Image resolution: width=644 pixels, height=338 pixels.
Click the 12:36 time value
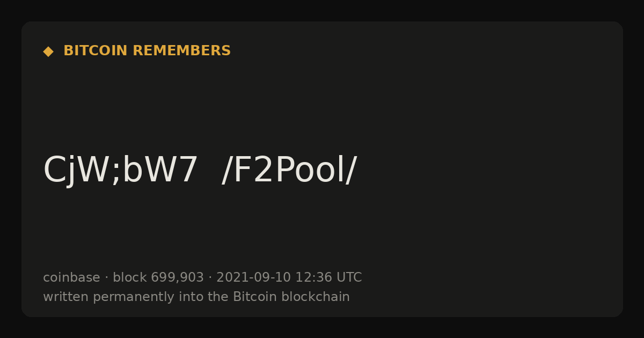(x=313, y=277)
